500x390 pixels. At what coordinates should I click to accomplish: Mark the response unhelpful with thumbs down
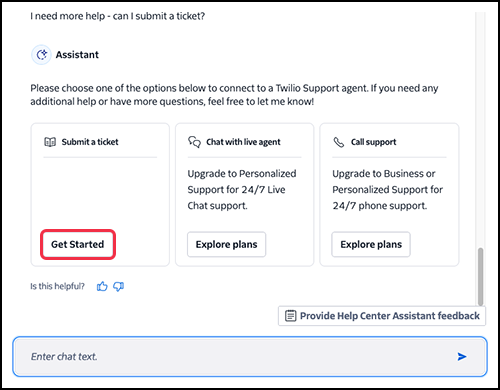[118, 286]
